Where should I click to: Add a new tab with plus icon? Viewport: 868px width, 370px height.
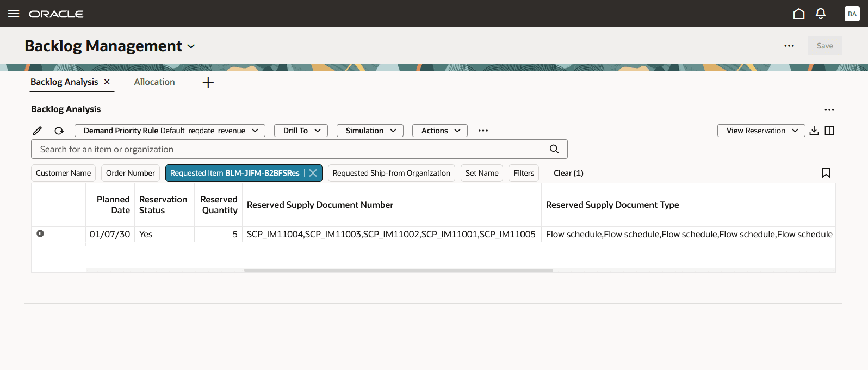point(208,83)
